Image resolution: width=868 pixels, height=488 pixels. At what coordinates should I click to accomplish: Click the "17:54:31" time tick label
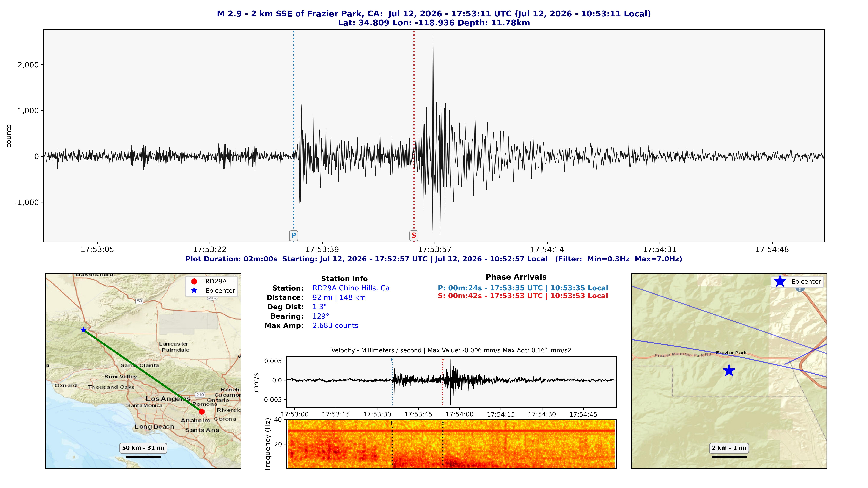click(659, 250)
